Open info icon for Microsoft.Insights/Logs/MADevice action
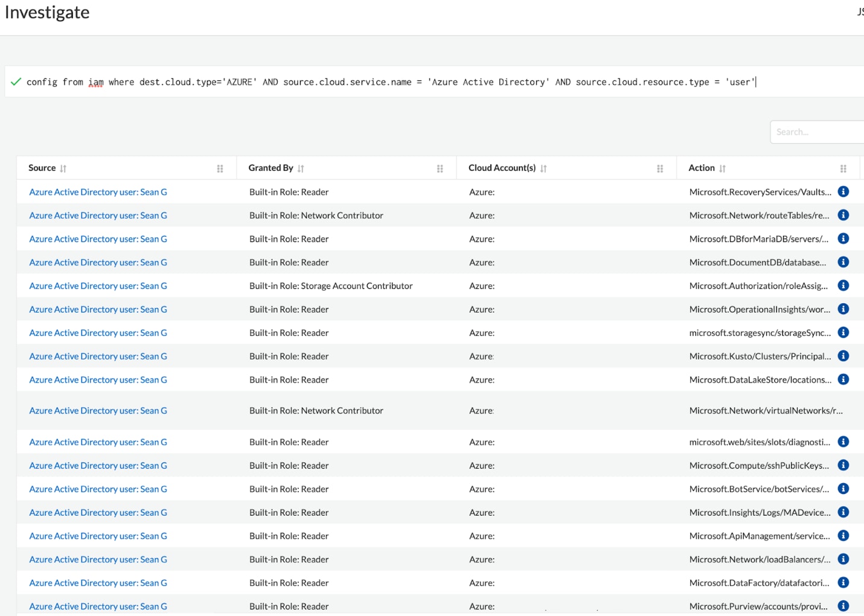Screen dimensions: 864x616 click(x=843, y=512)
